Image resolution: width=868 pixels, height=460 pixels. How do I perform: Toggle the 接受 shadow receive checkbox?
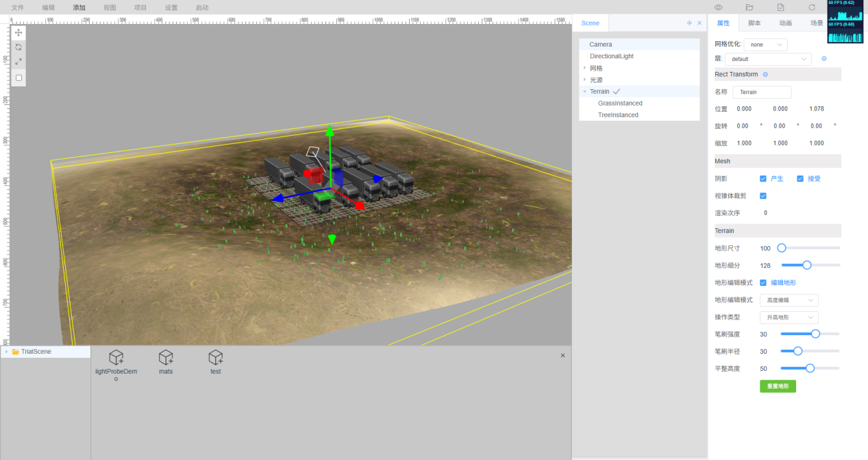click(x=800, y=179)
